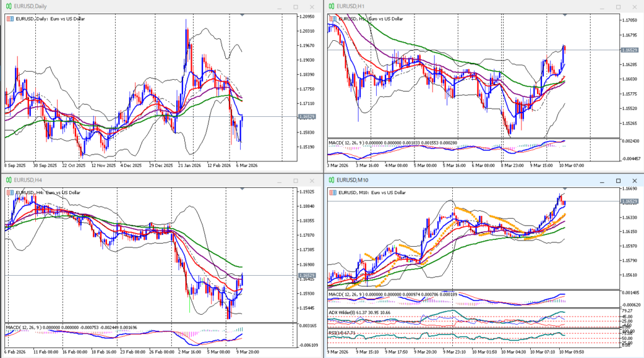Screen dimensions: 644x358
Task: Click the EURUSD,H1 window title icon
Action: pyautogui.click(x=331, y=6)
